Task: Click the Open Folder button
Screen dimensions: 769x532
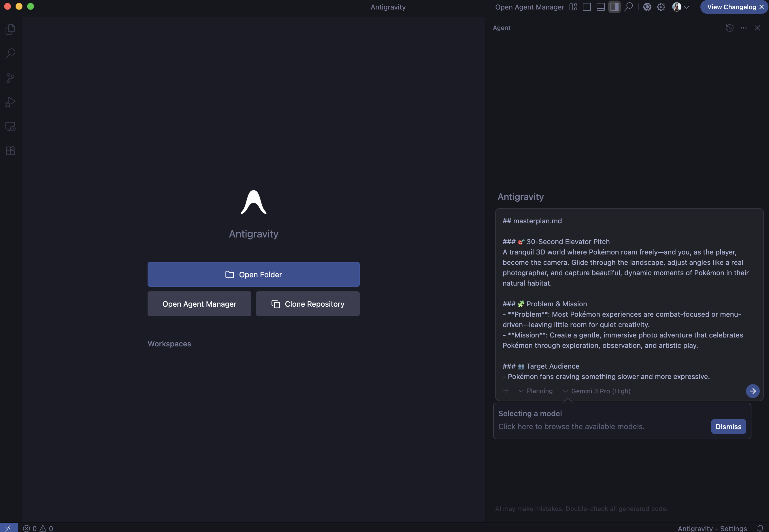Action: [253, 274]
